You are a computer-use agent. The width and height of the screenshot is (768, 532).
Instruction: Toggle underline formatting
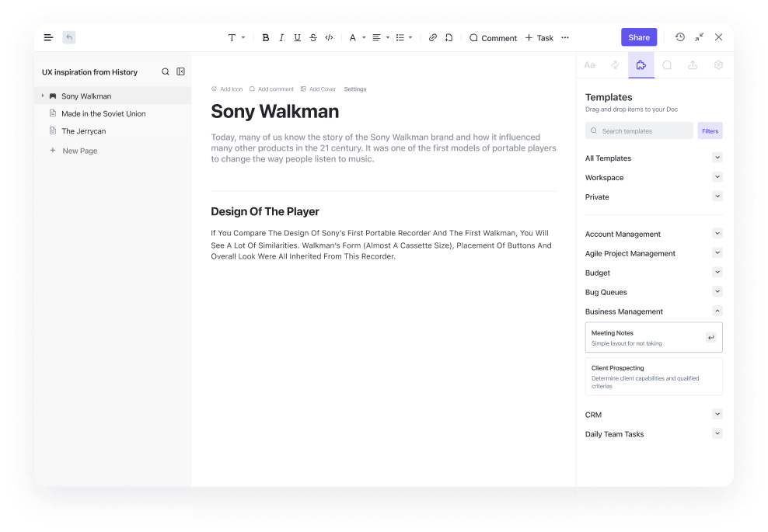point(297,38)
